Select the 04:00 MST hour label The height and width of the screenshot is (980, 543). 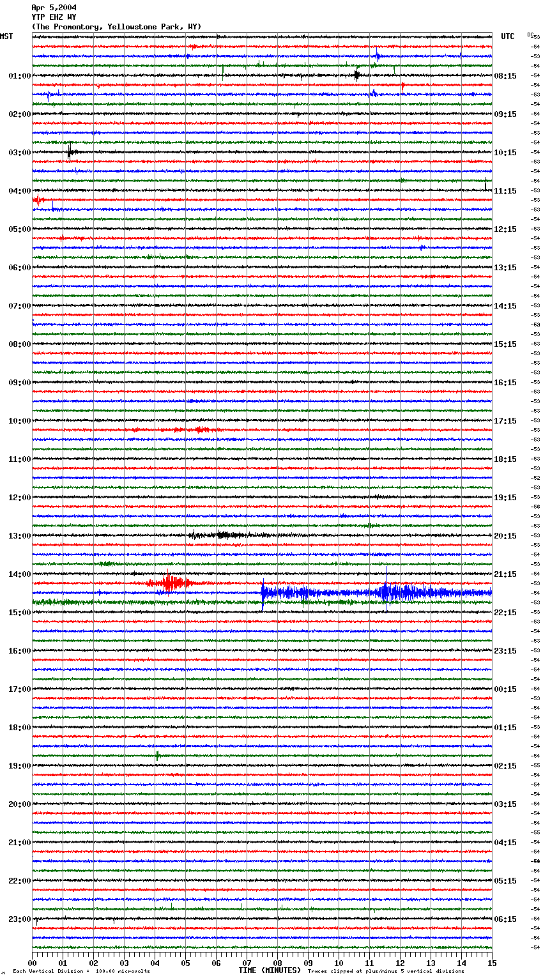pos(20,191)
